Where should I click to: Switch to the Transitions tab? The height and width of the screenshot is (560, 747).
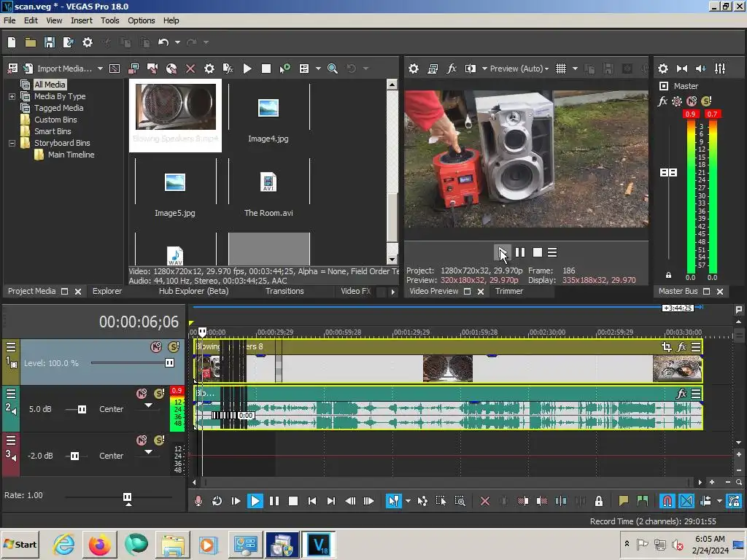pos(285,291)
